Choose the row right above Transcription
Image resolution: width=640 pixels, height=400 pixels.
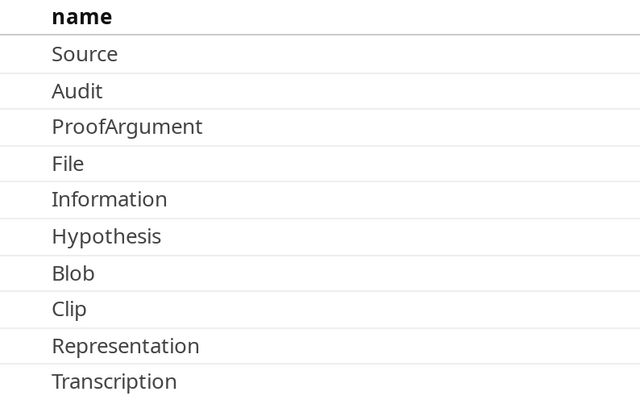click(x=125, y=346)
